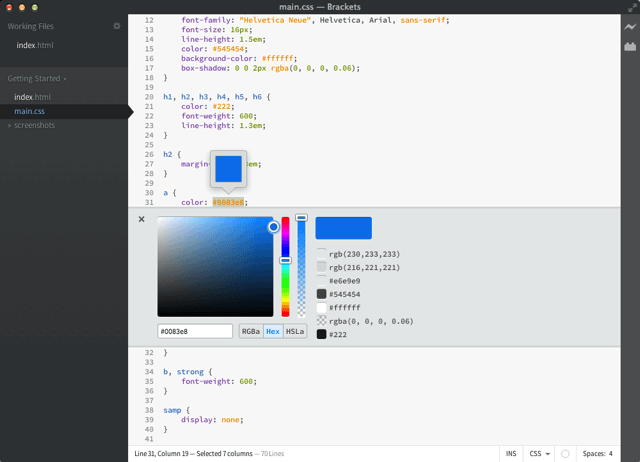Choose the #e6e9e9 swatch
Viewport: 640px width, 462px height.
tap(321, 281)
